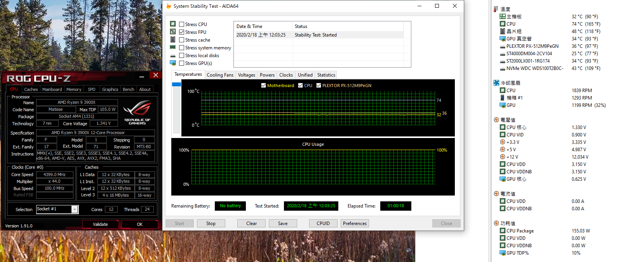Switch to the Powers tab
The image size is (644, 262).
[x=267, y=75]
